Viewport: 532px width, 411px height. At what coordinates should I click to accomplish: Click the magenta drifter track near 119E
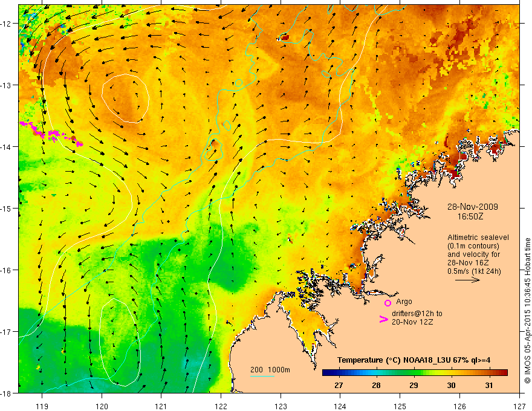click(x=51, y=134)
